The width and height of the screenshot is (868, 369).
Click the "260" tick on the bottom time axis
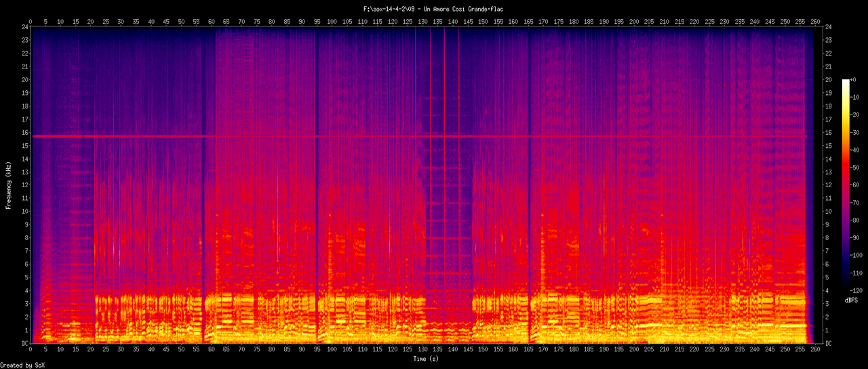click(816, 350)
